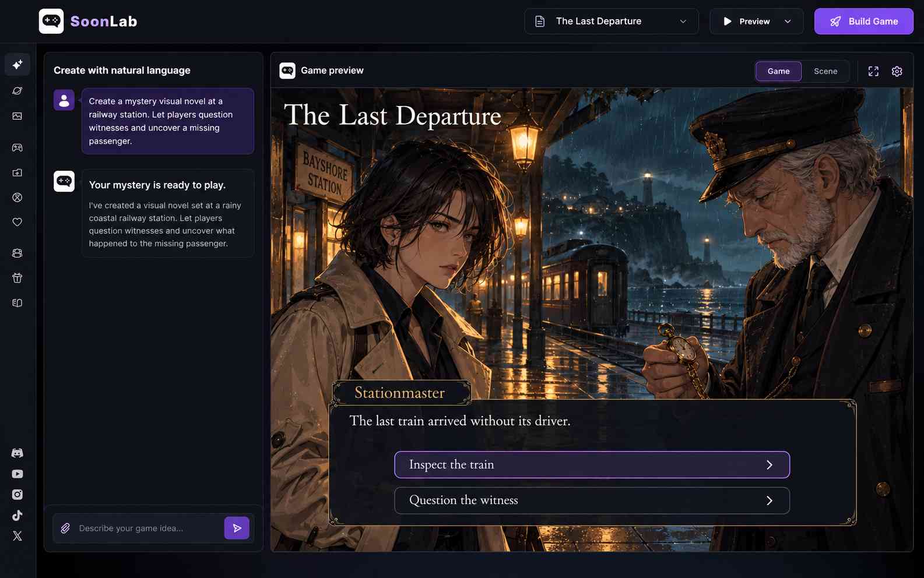Expand the Preview dropdown arrow
Viewport: 924px width, 578px height.
788,22
